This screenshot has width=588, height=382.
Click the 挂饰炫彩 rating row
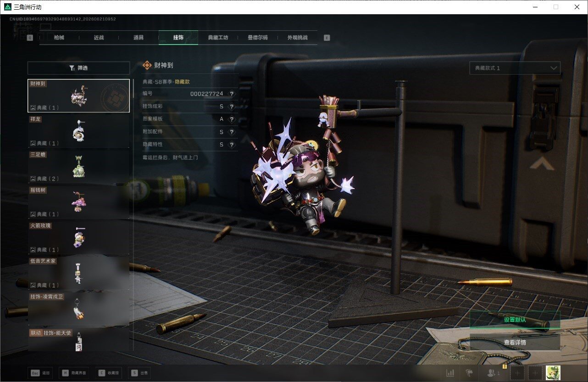click(190, 107)
